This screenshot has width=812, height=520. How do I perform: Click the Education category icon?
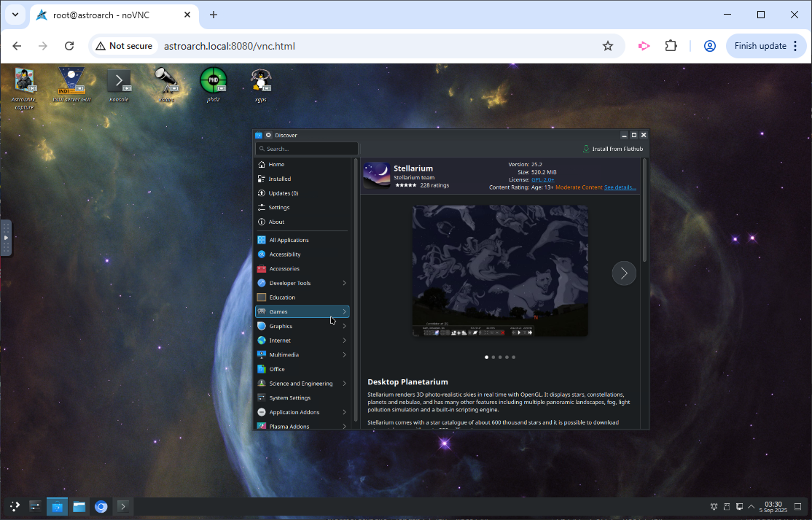pos(262,298)
